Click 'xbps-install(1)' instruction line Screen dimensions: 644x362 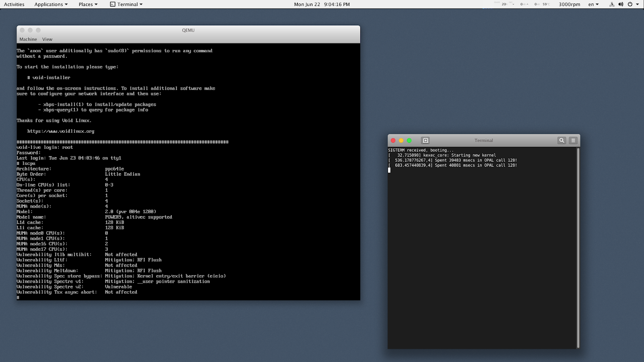pyautogui.click(x=97, y=105)
